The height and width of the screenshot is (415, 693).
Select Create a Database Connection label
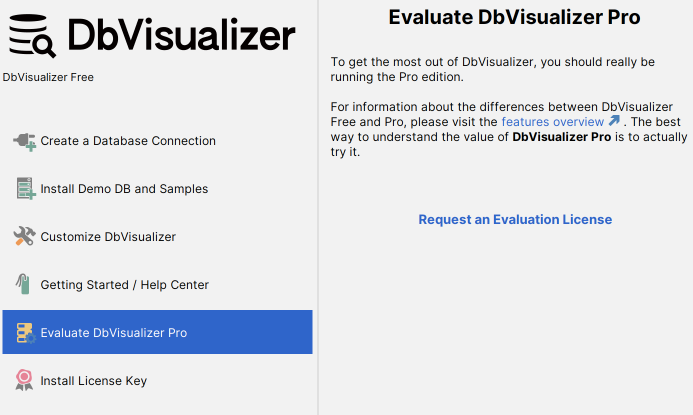[x=128, y=141]
